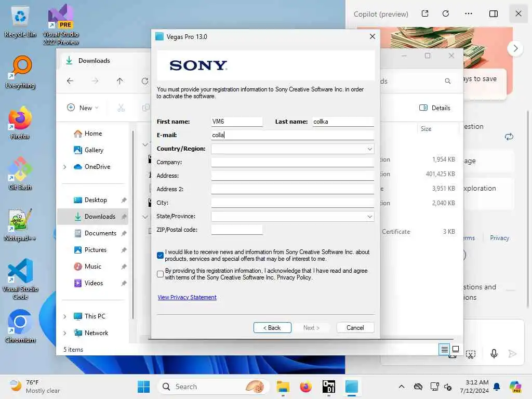Click the Copilot screenshot capture icon
Viewport: 532px width, 399px height.
tap(471, 354)
